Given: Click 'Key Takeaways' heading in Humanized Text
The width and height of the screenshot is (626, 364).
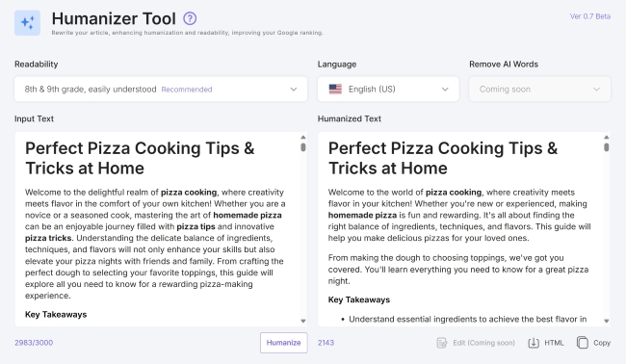Looking at the screenshot, I should (359, 299).
